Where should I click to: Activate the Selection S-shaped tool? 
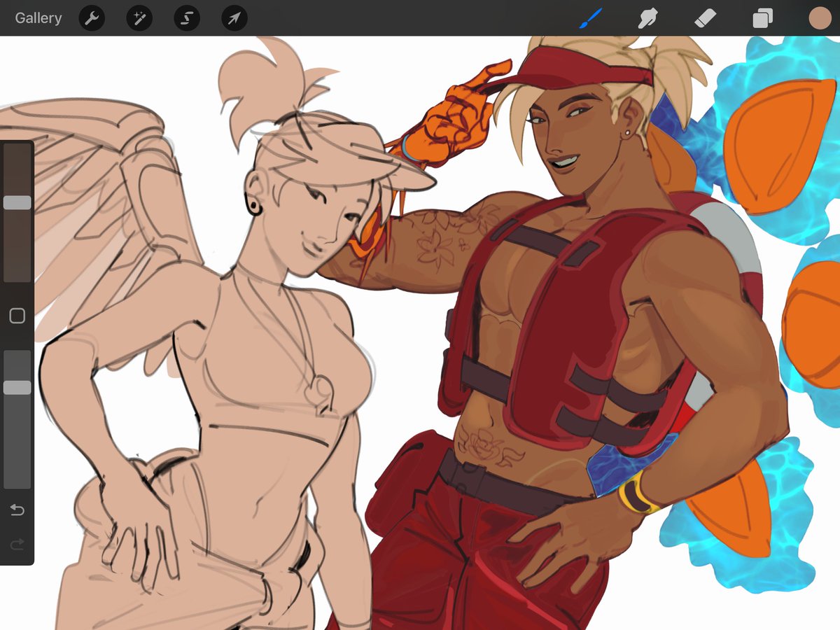click(187, 18)
